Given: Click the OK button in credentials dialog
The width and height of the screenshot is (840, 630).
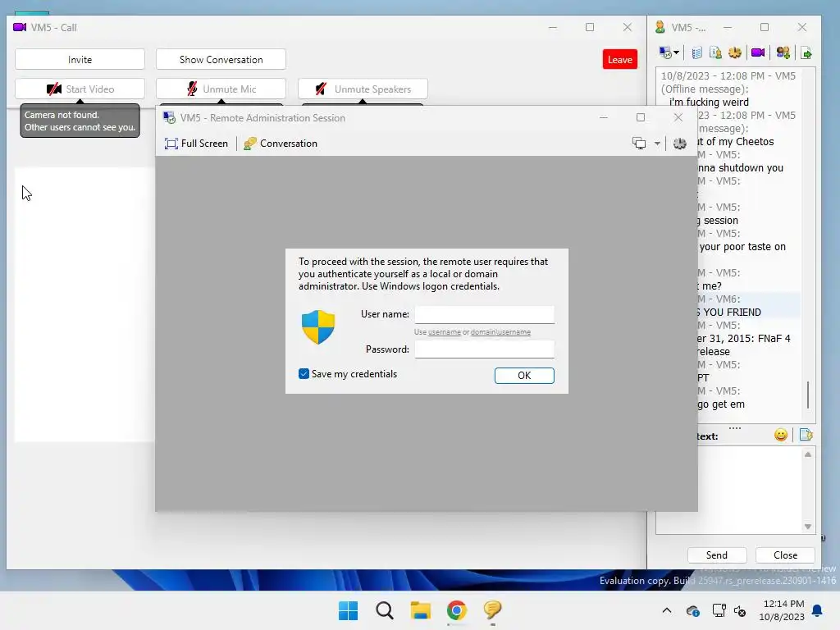Looking at the screenshot, I should 524,376.
